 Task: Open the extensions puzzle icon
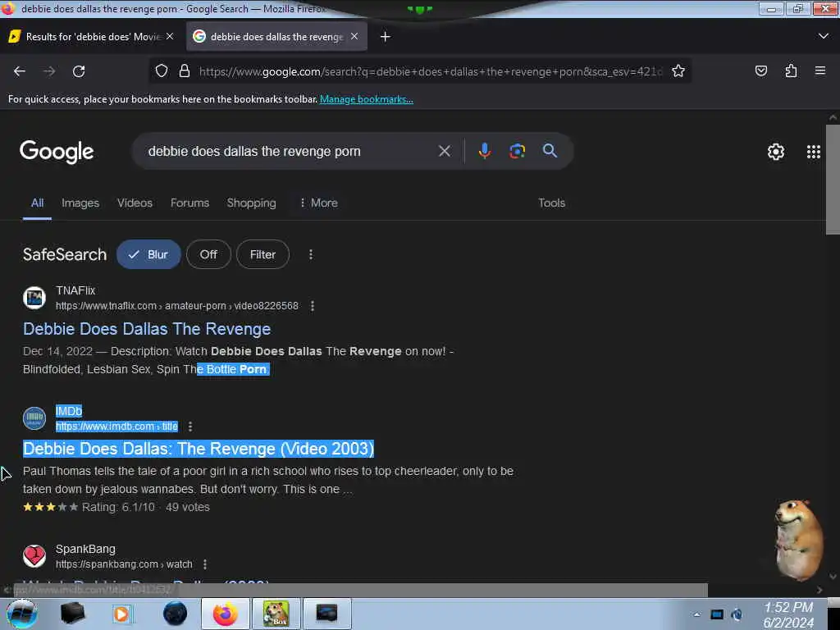coord(791,71)
